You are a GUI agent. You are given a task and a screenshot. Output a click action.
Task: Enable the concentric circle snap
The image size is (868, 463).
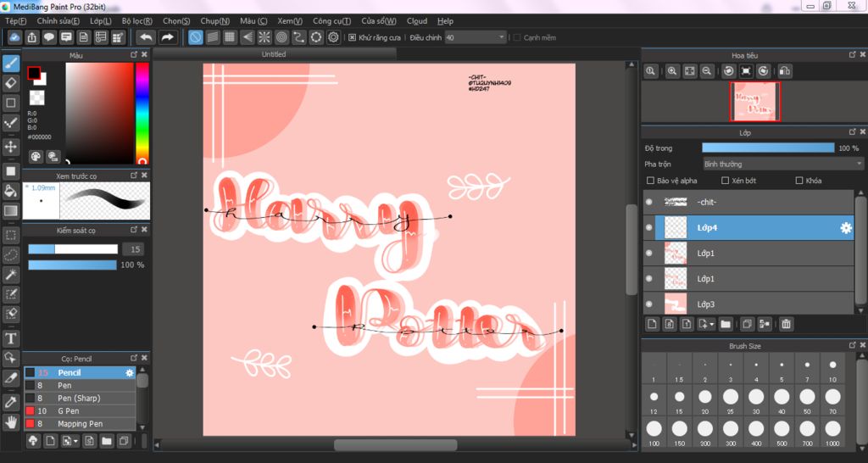[281, 37]
